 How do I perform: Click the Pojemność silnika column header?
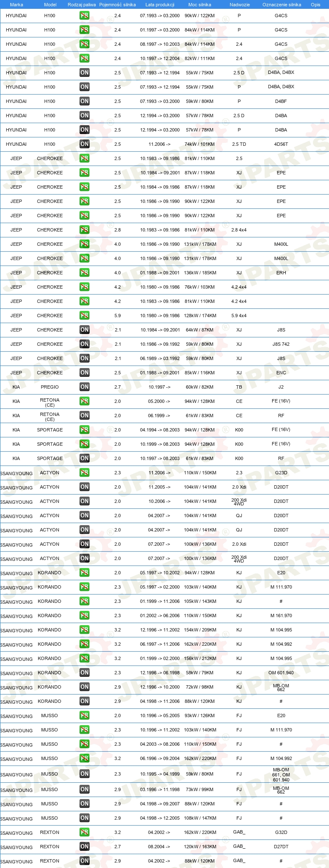(x=117, y=5)
